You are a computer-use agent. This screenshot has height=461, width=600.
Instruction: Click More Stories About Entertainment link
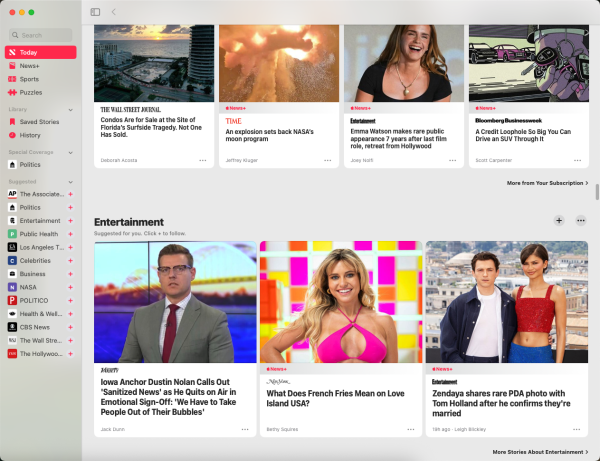click(540, 452)
